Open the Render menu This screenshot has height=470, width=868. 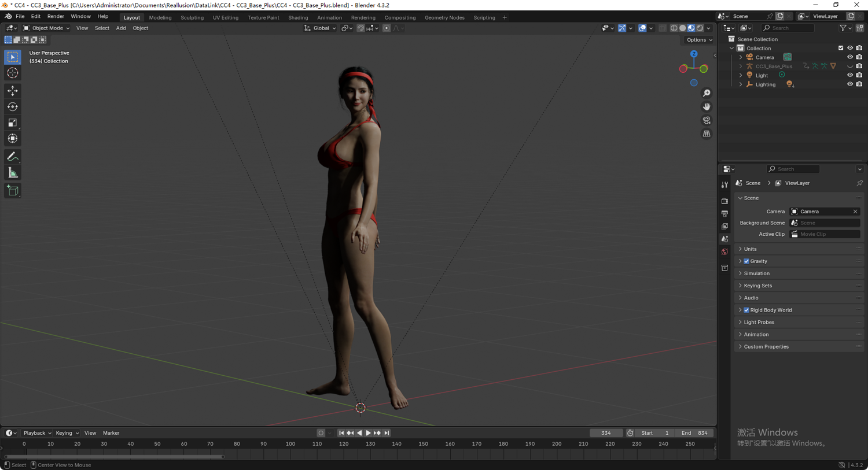pos(56,17)
